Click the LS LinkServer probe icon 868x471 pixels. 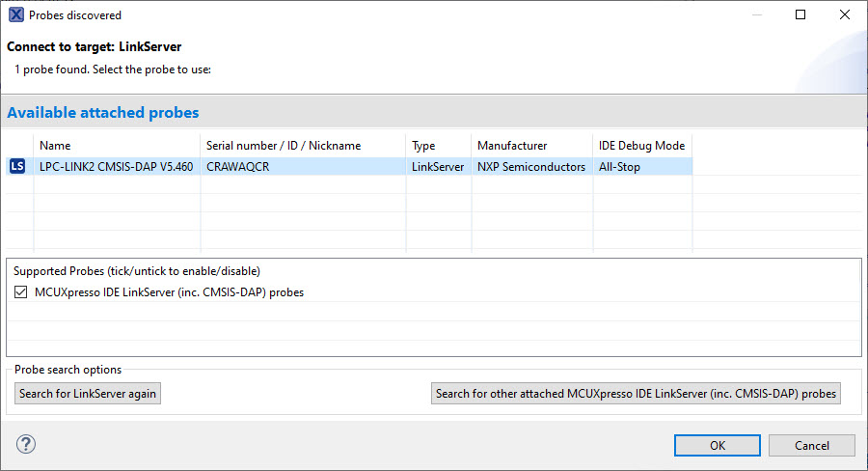point(16,167)
